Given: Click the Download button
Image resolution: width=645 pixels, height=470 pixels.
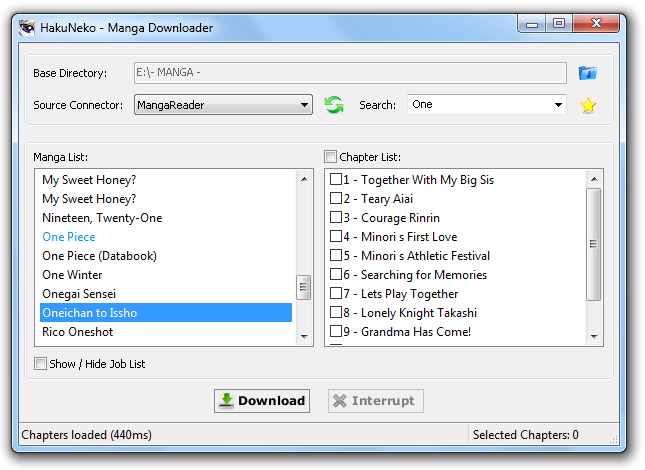Looking at the screenshot, I should pos(262,401).
